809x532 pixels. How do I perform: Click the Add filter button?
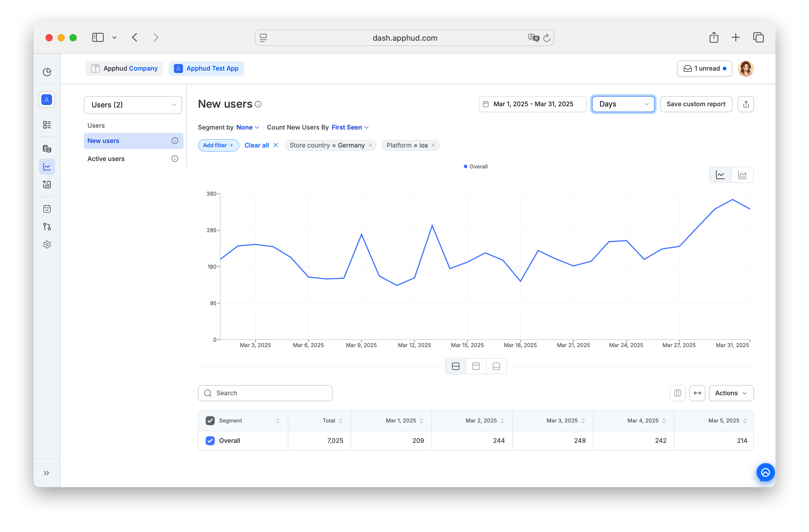click(x=218, y=145)
